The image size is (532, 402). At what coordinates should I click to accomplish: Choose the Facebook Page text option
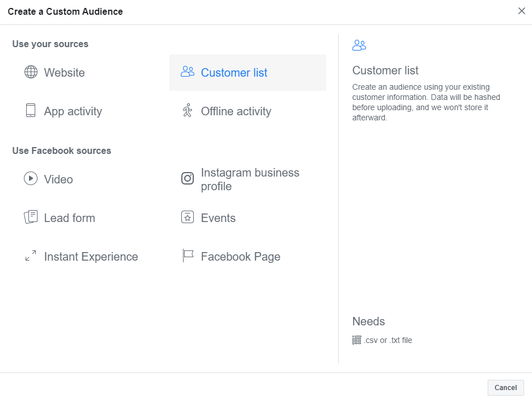240,257
